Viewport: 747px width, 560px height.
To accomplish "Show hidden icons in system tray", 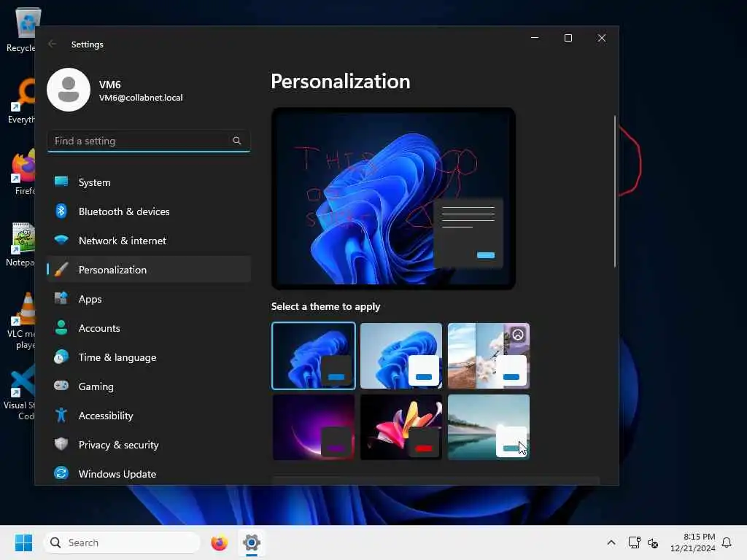I will [x=611, y=542].
